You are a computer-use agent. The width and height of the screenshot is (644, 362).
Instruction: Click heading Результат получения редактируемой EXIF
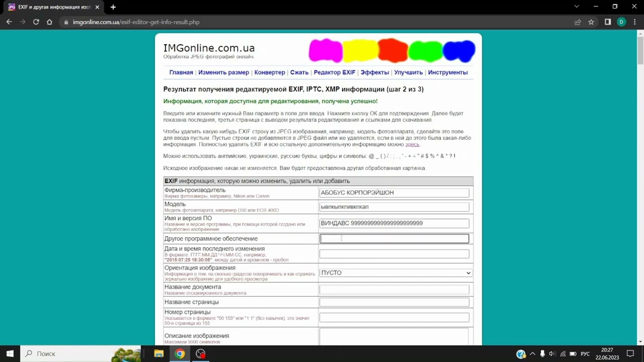tap(293, 89)
